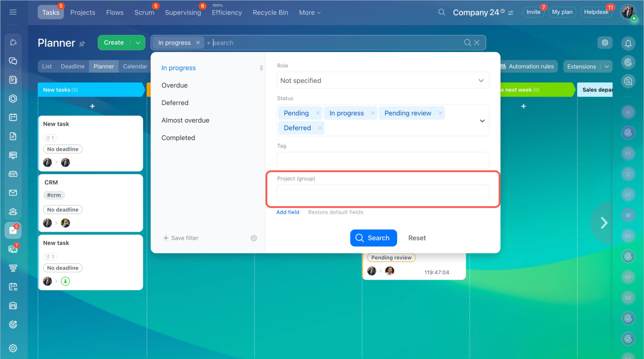This screenshot has width=644, height=359.
Task: Switch to the Deadline view tab
Action: click(x=72, y=66)
